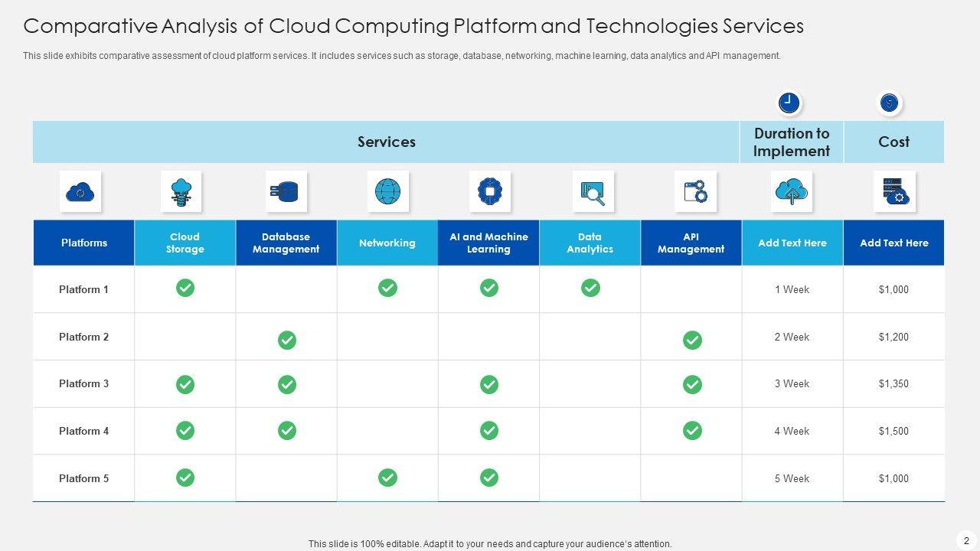Select the "Networking" column header
Image resolution: width=980 pixels, height=551 pixels.
[x=387, y=243]
